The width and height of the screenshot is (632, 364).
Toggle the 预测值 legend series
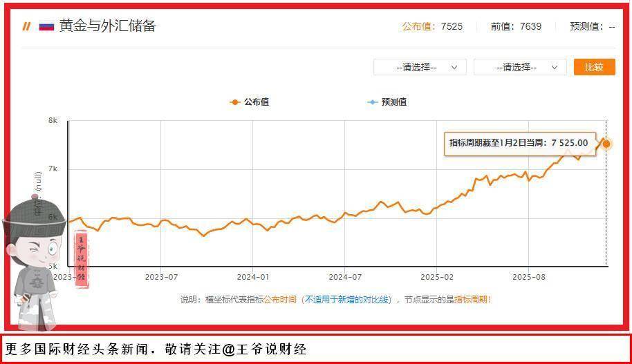pyautogui.click(x=387, y=102)
